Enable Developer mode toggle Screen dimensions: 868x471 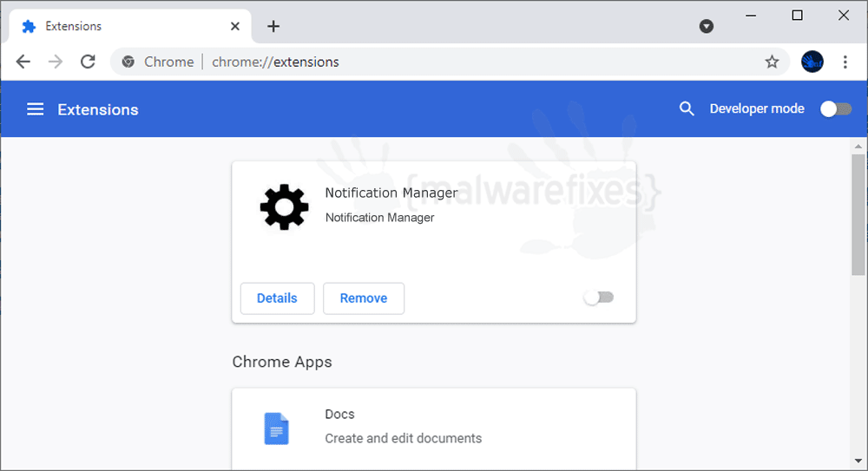[835, 109]
